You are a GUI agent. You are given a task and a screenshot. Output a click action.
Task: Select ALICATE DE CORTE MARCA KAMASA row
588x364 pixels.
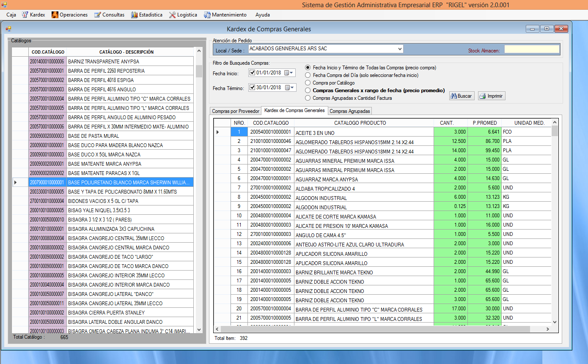tap(383, 216)
